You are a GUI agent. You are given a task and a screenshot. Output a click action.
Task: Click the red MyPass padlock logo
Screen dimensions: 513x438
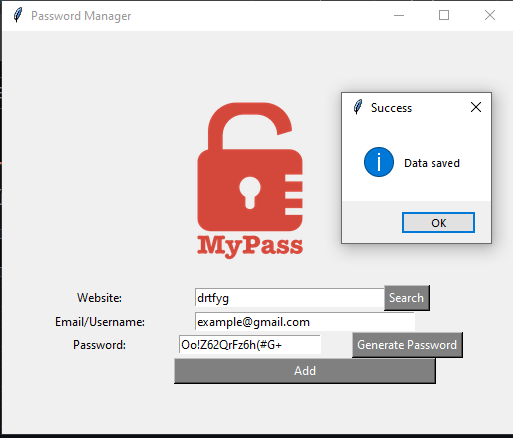click(x=250, y=167)
